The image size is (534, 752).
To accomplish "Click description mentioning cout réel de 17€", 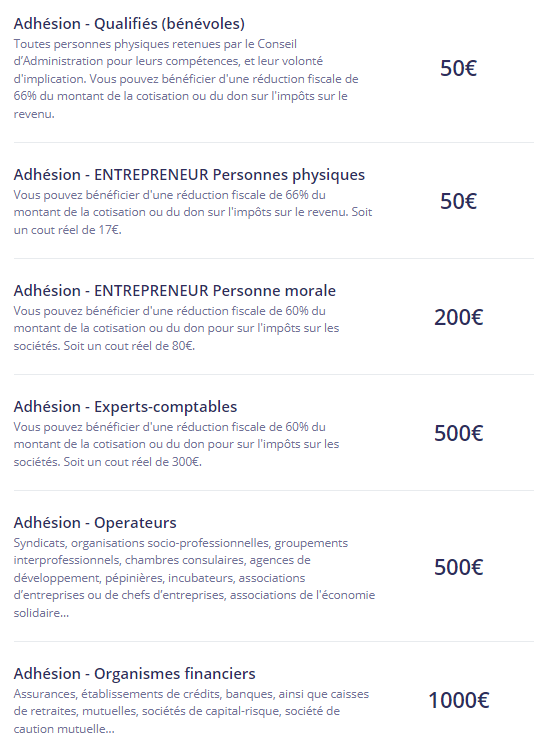I will (x=193, y=212).
